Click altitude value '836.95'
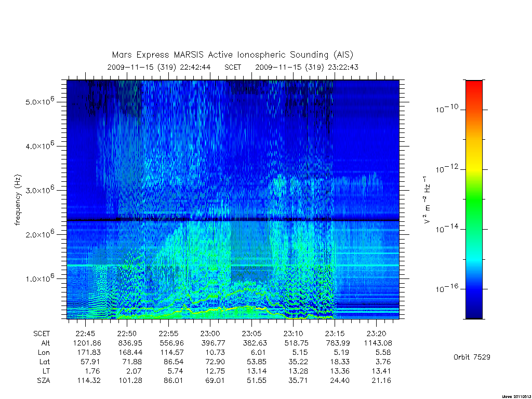The image size is (532, 399). tap(130, 343)
